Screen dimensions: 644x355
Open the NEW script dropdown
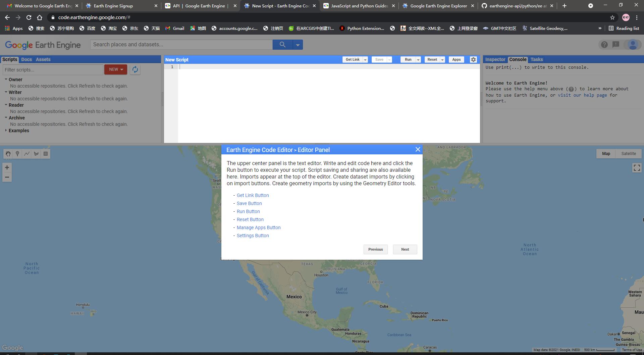(116, 69)
